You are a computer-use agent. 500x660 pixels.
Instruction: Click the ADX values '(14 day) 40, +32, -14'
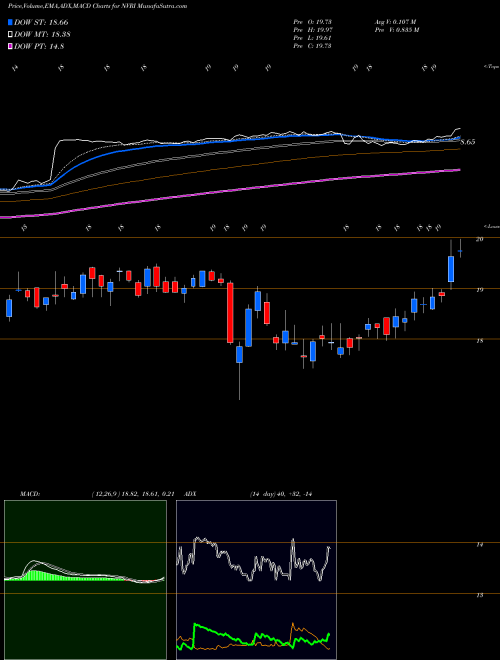pyautogui.click(x=283, y=494)
